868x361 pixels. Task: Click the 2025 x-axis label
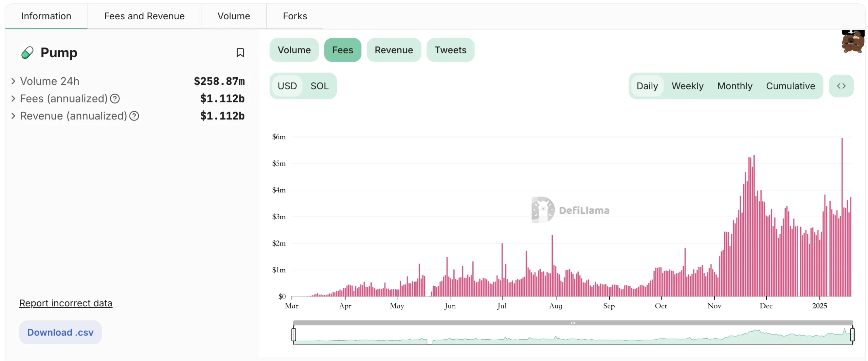pyautogui.click(x=819, y=306)
